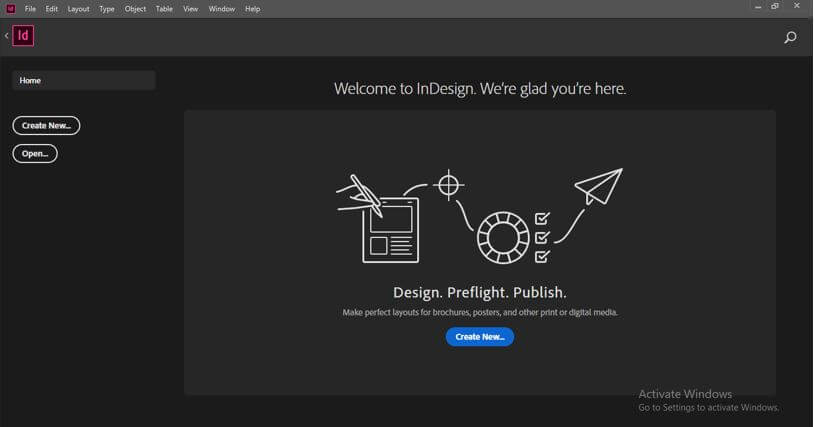Open the File menu

coord(30,9)
